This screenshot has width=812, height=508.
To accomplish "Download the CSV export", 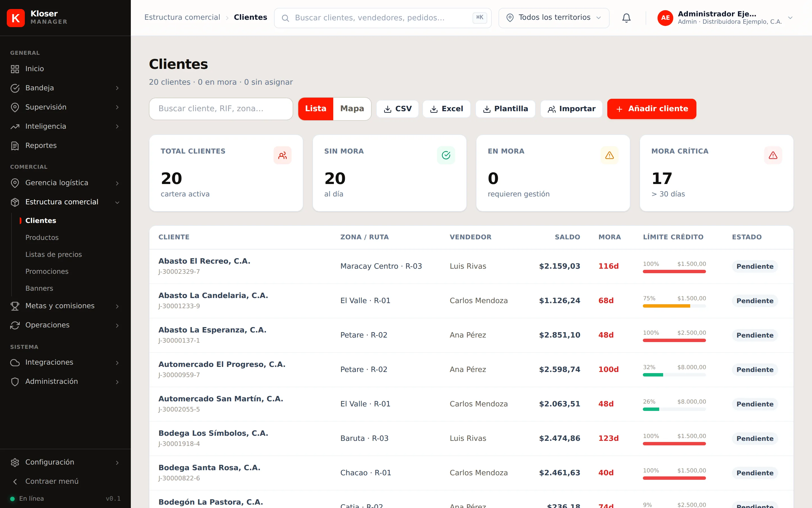I will [x=397, y=109].
